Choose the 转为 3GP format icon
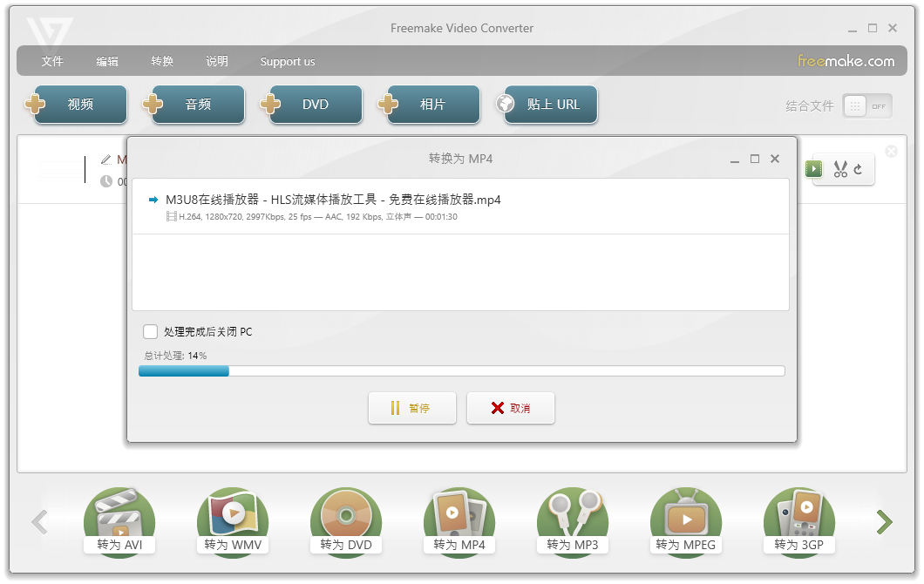 pyautogui.click(x=799, y=521)
